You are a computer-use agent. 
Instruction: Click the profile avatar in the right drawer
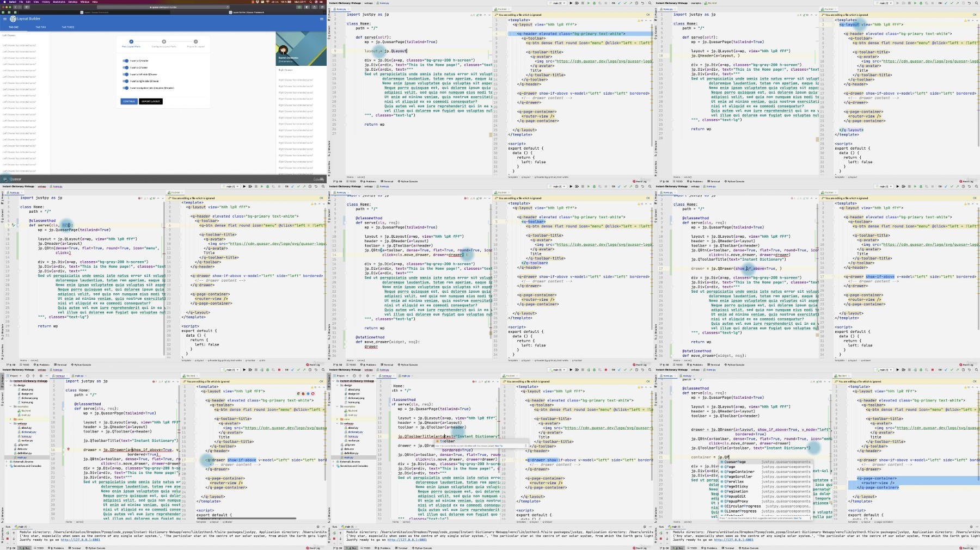(284, 50)
